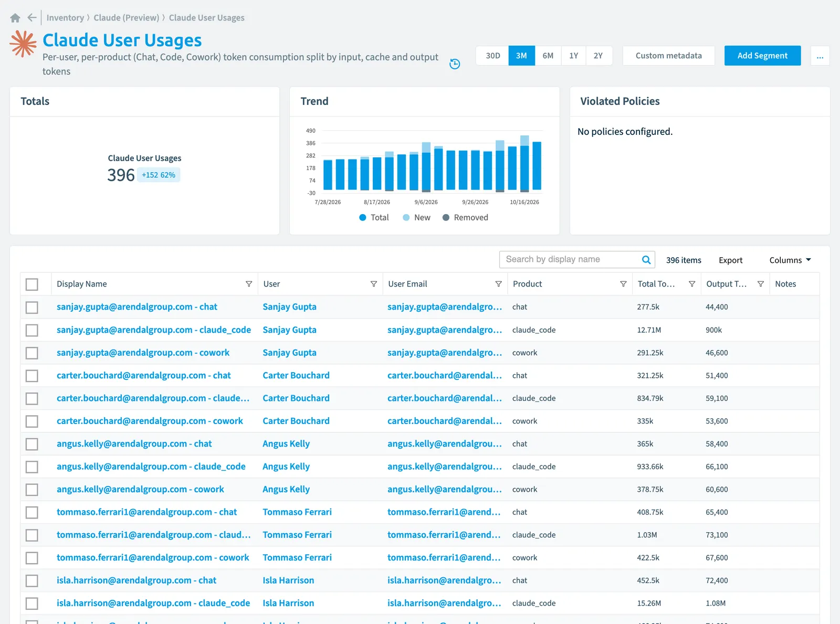Filter the User column
Viewport: 840px width, 624px height.
pyautogui.click(x=374, y=284)
